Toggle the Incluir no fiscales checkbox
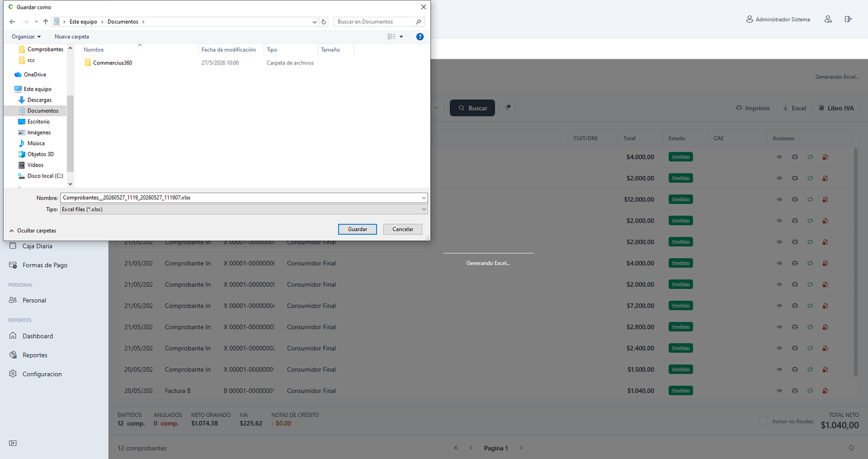The height and width of the screenshot is (459, 868). click(x=763, y=421)
